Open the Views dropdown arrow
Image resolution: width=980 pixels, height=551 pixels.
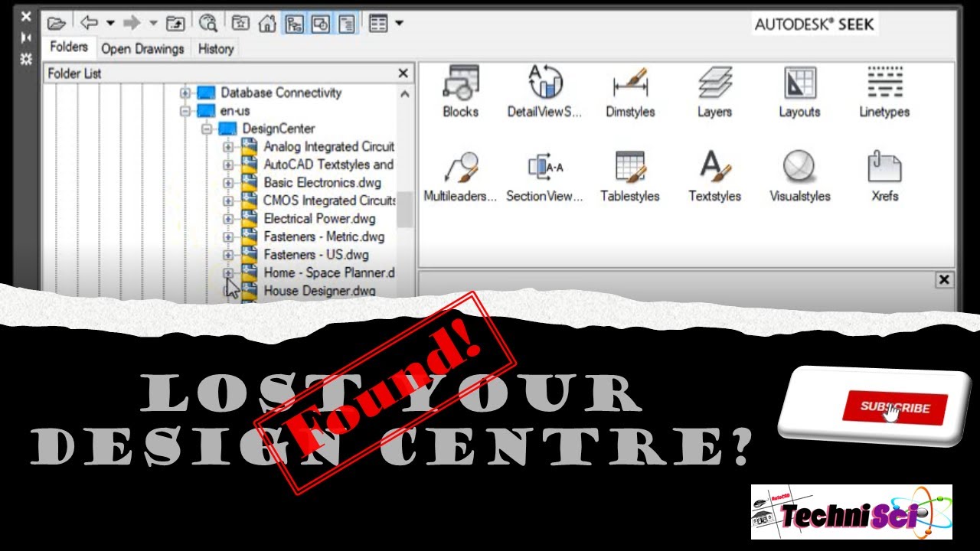click(399, 23)
